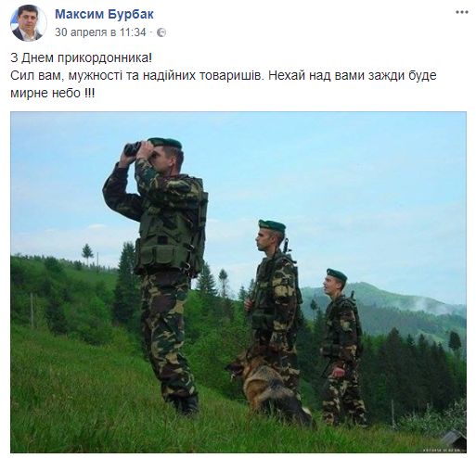Click the lone tall tree on left ridge
The image size is (476, 458).
coord(87,253)
